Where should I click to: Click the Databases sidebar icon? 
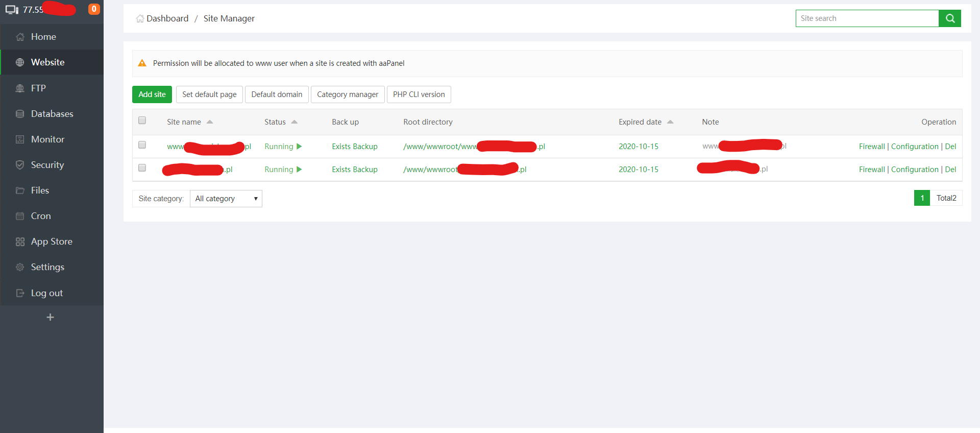pos(20,114)
